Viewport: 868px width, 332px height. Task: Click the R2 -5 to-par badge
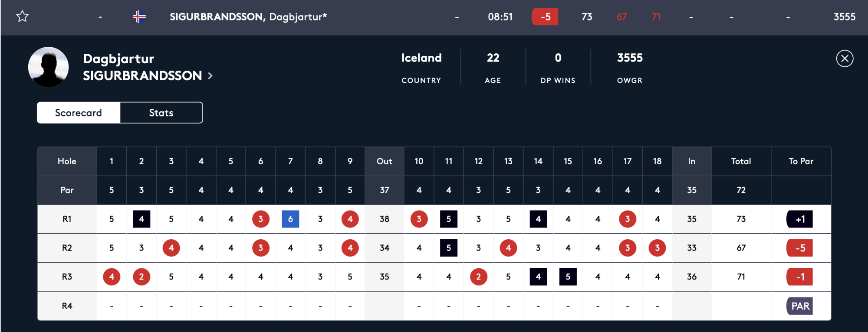click(799, 248)
